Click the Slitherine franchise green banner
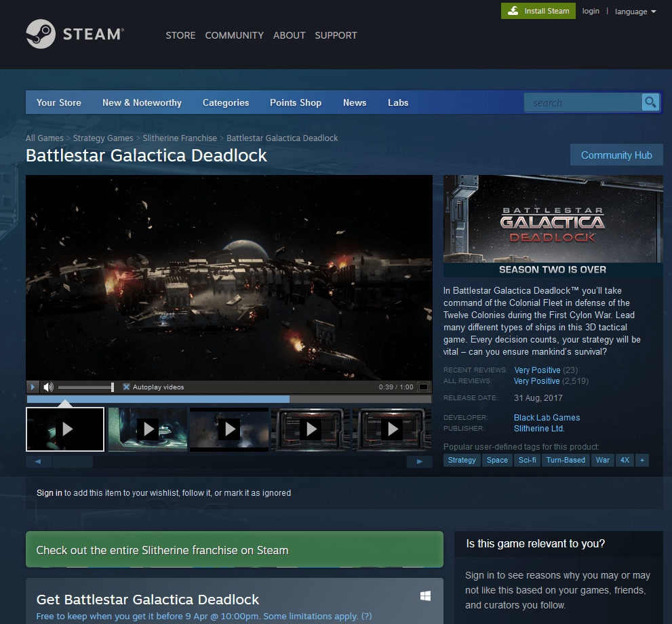 235,549
